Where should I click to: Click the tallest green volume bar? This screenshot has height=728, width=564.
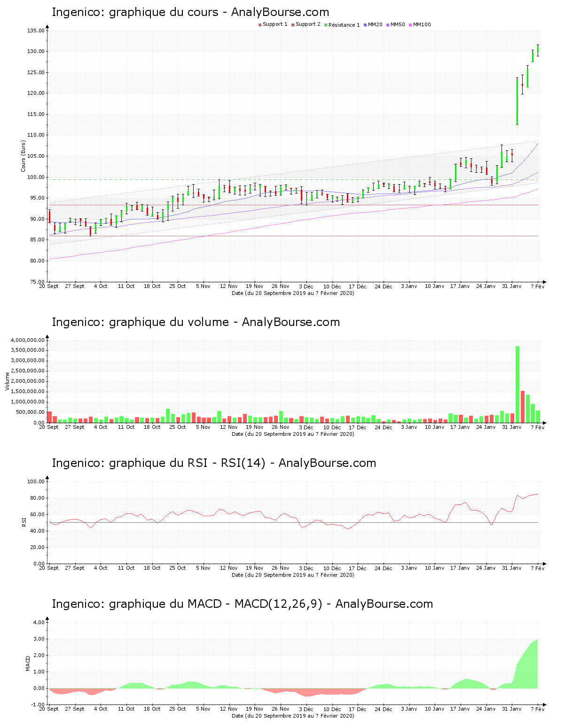tap(517, 384)
